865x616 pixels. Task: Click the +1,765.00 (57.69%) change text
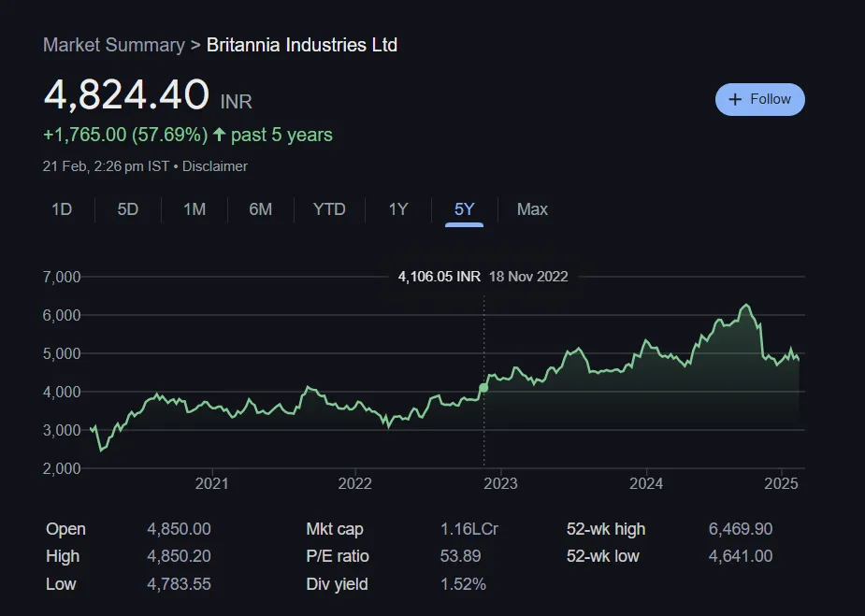[125, 135]
